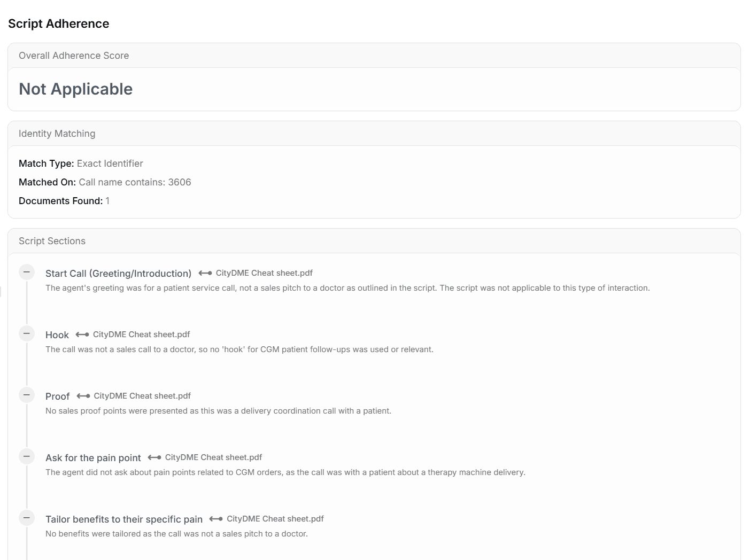This screenshot has width=750, height=560.
Task: Toggle the Ask for the pain point circle
Action: (26, 456)
